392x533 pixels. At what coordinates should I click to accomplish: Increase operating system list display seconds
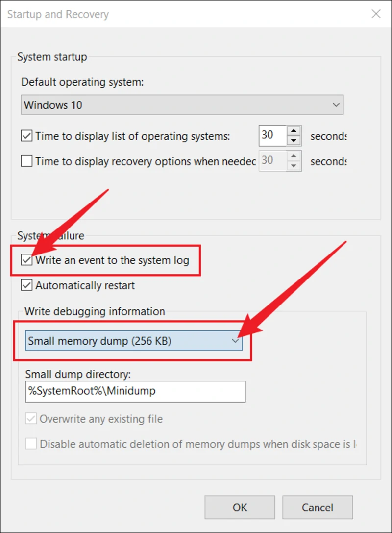click(x=294, y=131)
